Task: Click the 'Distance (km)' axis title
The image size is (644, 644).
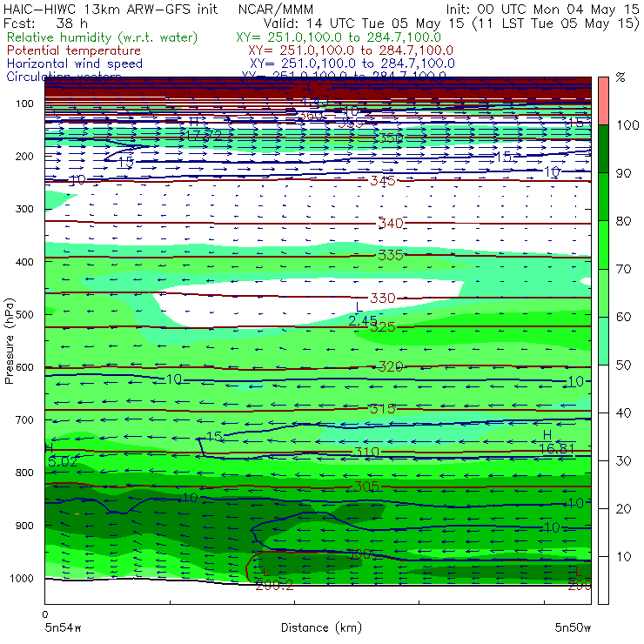Action: [321, 627]
